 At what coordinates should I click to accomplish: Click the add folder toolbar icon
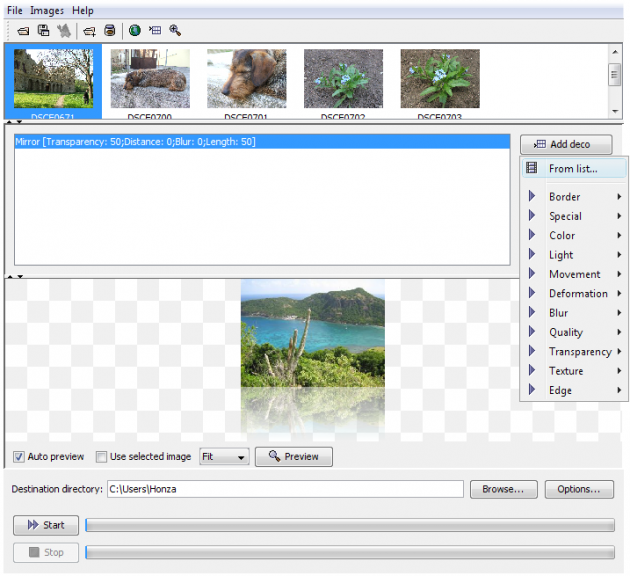(89, 30)
